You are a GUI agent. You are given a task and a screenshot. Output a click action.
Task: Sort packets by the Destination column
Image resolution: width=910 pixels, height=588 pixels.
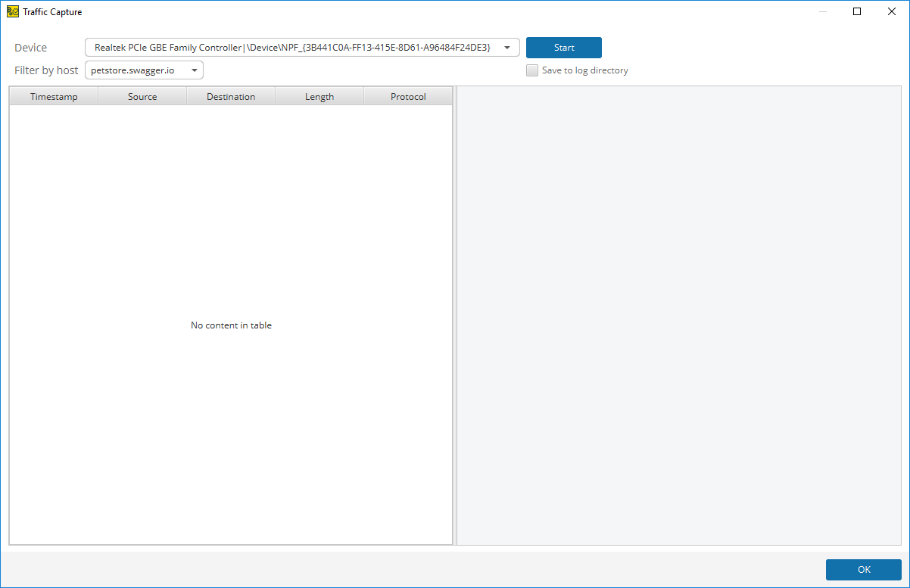click(x=230, y=96)
